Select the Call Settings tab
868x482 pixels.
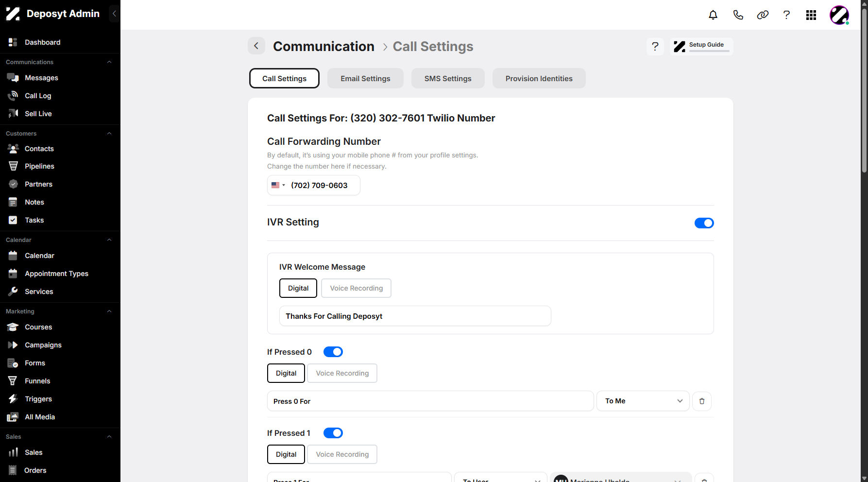pyautogui.click(x=284, y=78)
